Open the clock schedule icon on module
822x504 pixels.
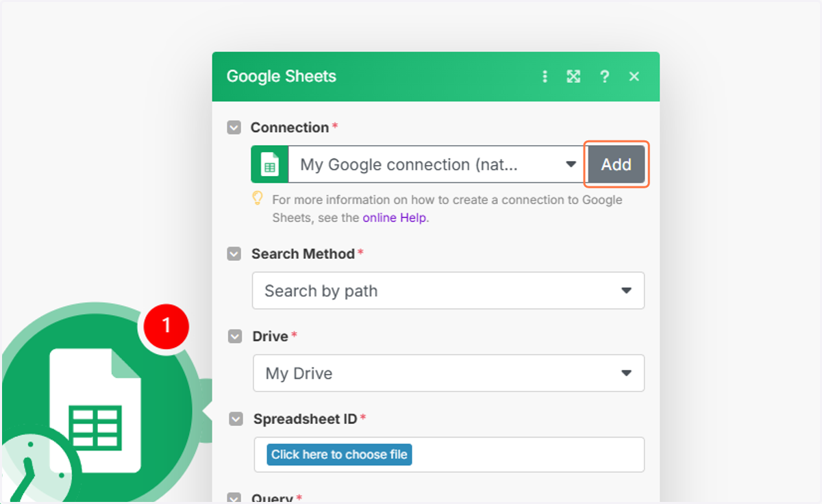[34, 469]
